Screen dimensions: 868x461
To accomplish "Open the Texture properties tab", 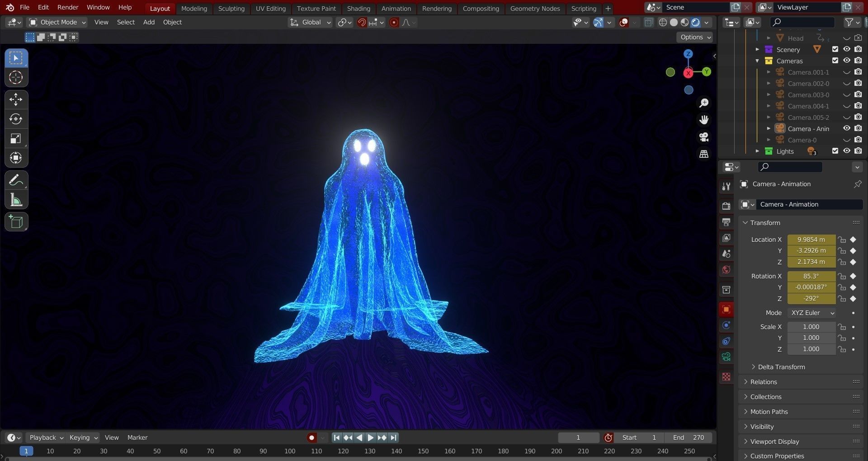I will (726, 377).
